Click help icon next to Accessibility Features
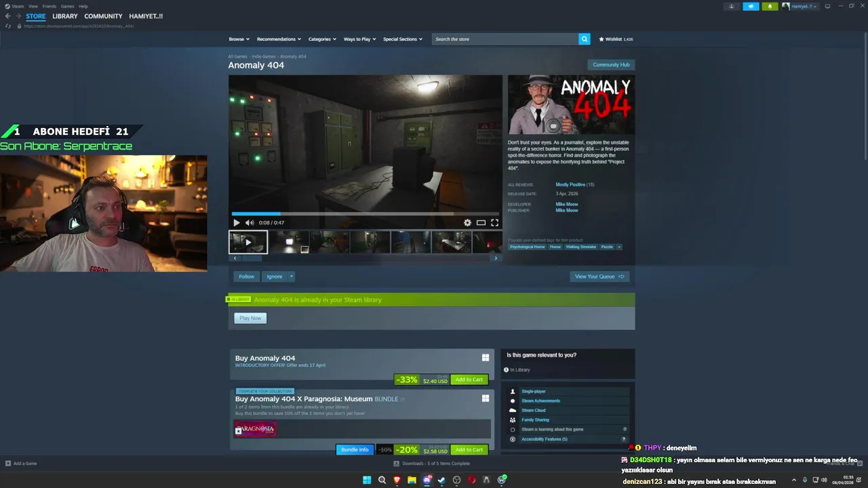The image size is (868, 488). pos(624,439)
